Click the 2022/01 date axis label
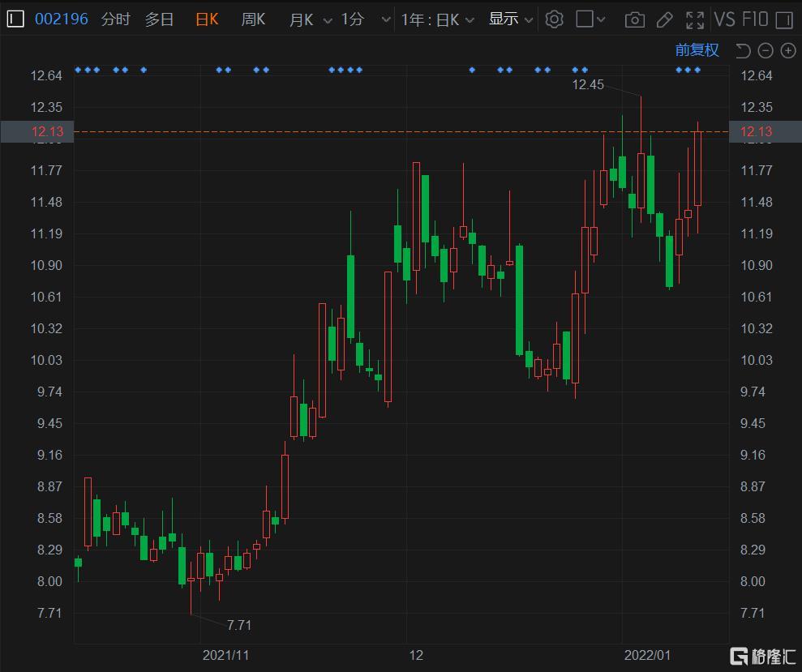 pyautogui.click(x=647, y=655)
